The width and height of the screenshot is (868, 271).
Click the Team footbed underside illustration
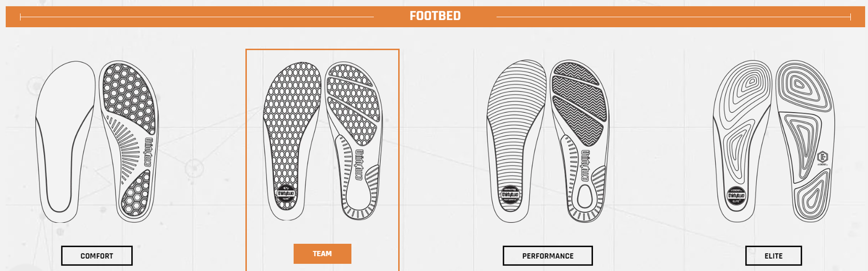tap(354, 140)
